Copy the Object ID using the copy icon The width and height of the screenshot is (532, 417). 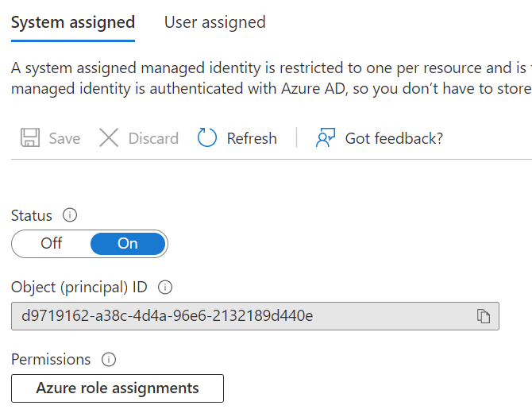[x=484, y=316]
